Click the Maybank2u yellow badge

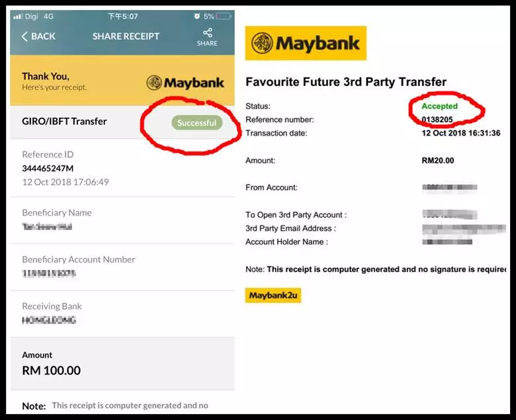point(273,296)
